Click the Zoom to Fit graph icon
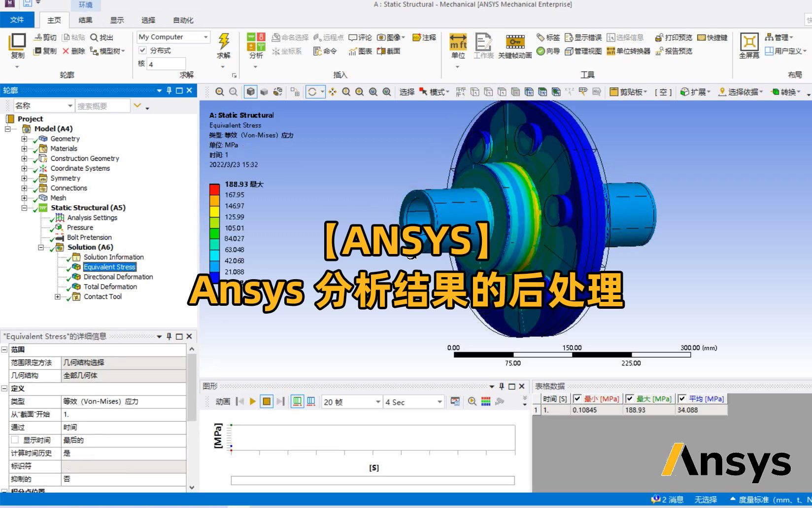The image size is (812, 508). click(x=472, y=401)
